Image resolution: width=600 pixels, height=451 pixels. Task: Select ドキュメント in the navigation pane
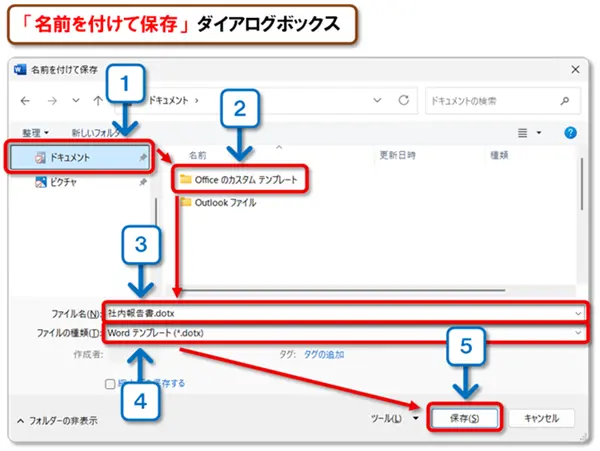(80, 157)
